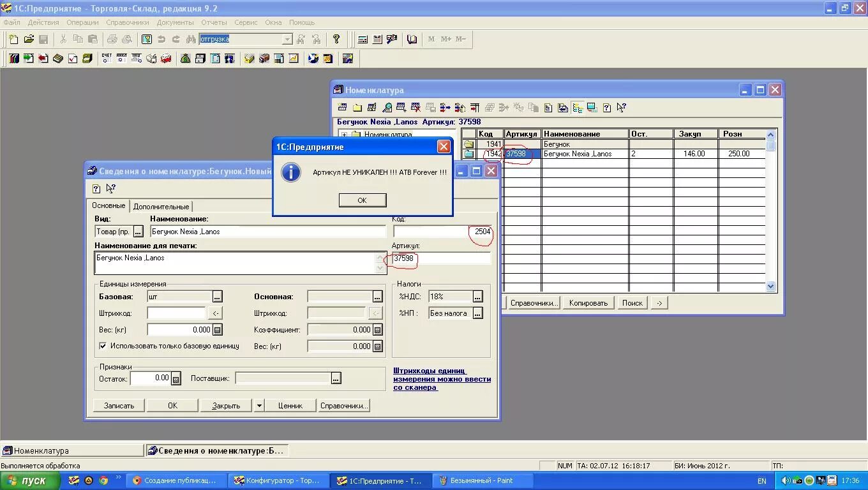Image resolution: width=868 pixels, height=490 pixels.
Task: Confirm the message dialog with OK
Action: [x=362, y=200]
